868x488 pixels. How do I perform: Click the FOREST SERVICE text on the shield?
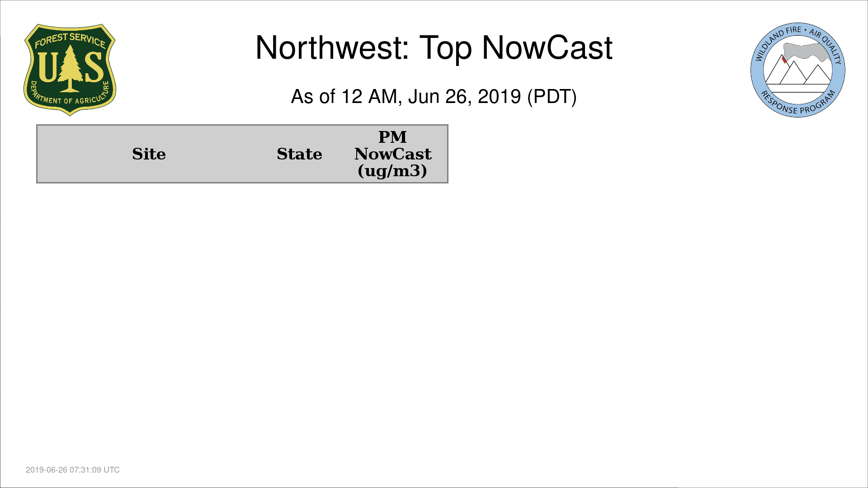(70, 40)
